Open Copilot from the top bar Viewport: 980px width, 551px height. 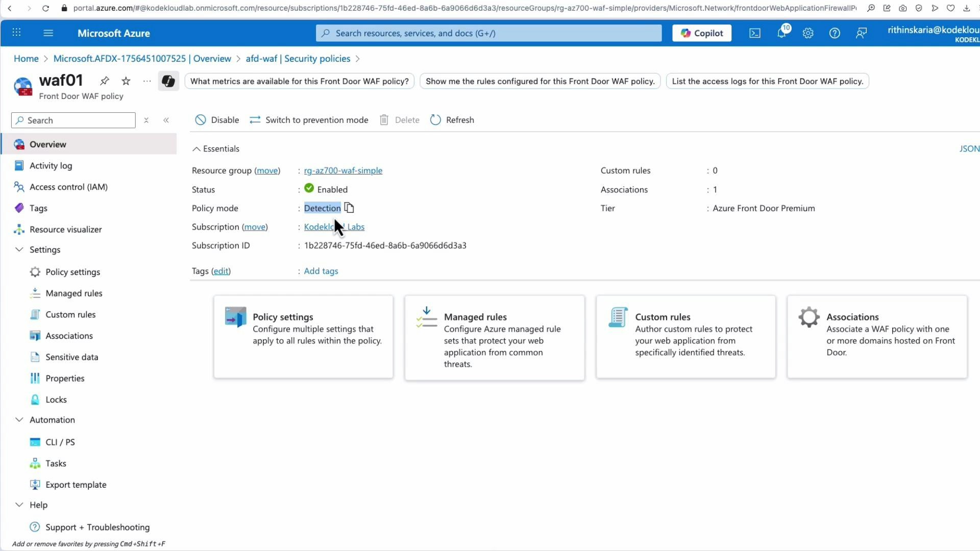tap(701, 33)
